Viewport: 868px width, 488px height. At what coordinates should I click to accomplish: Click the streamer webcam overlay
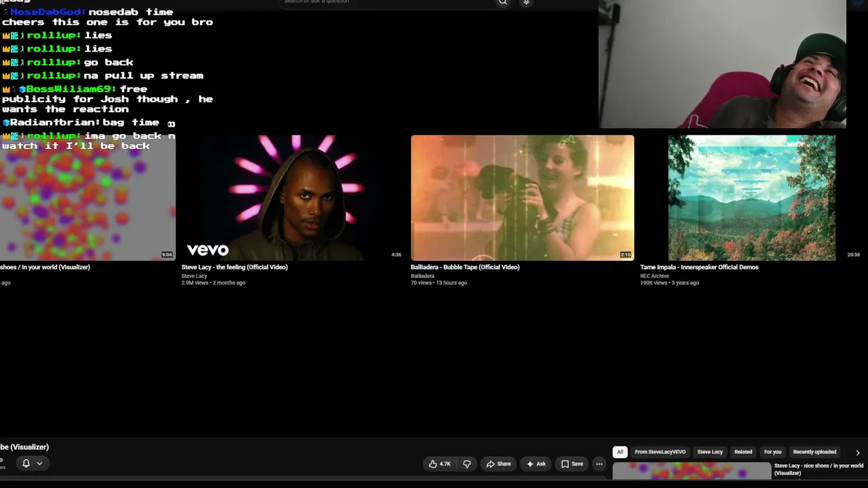pyautogui.click(x=722, y=64)
